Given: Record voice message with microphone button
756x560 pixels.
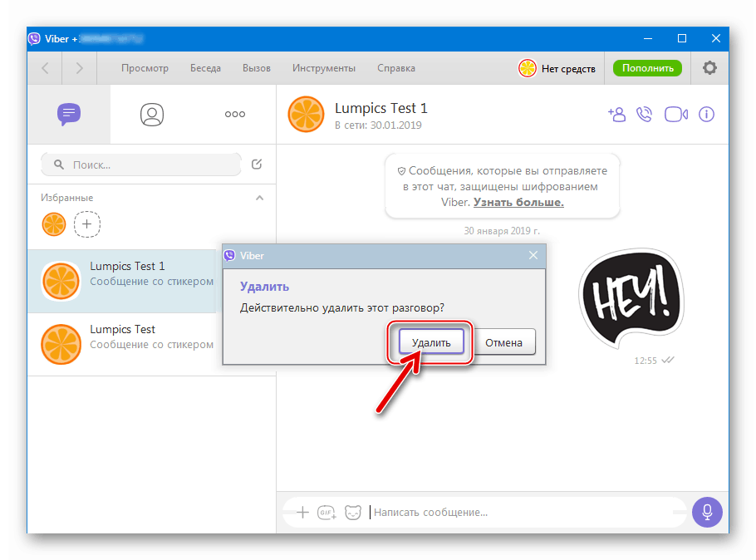Looking at the screenshot, I should (707, 512).
